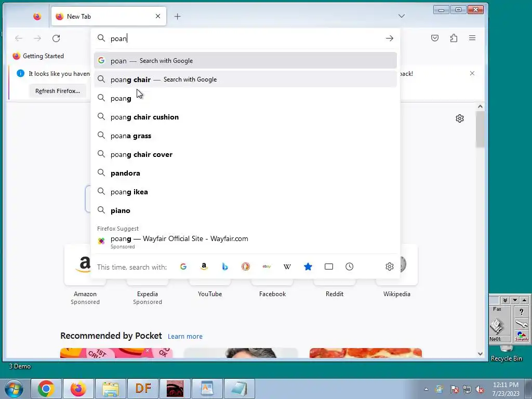Click the vertical scrollbar thumb
This screenshot has width=532, height=399.
[480, 129]
